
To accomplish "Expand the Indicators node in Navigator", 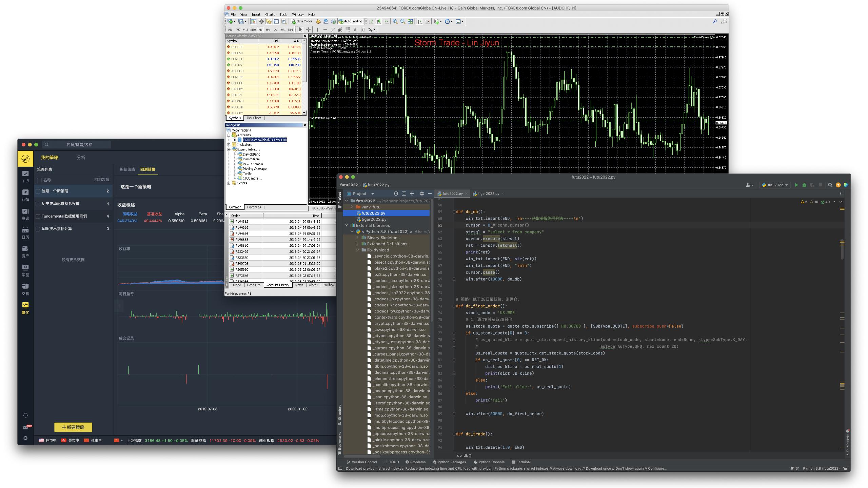I will pyautogui.click(x=229, y=145).
